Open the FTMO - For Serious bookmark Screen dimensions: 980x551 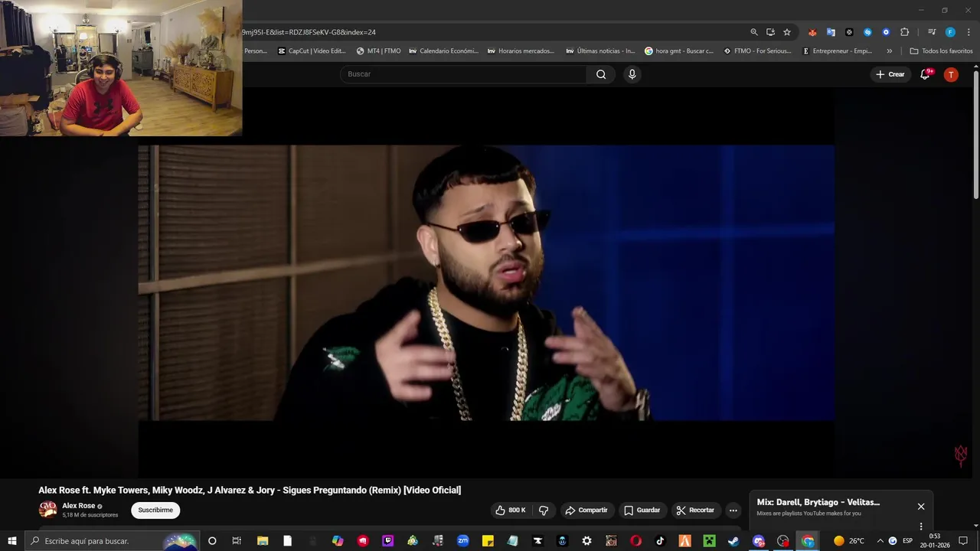tap(757, 51)
